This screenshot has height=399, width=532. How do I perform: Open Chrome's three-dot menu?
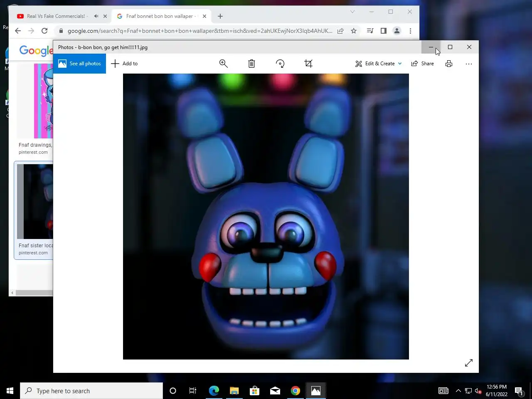coord(410,31)
